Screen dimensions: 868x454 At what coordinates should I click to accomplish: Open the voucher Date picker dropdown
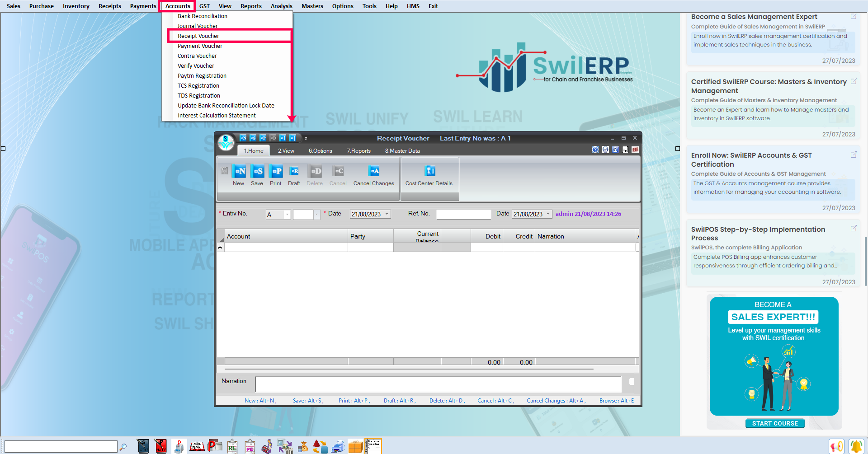pos(387,214)
